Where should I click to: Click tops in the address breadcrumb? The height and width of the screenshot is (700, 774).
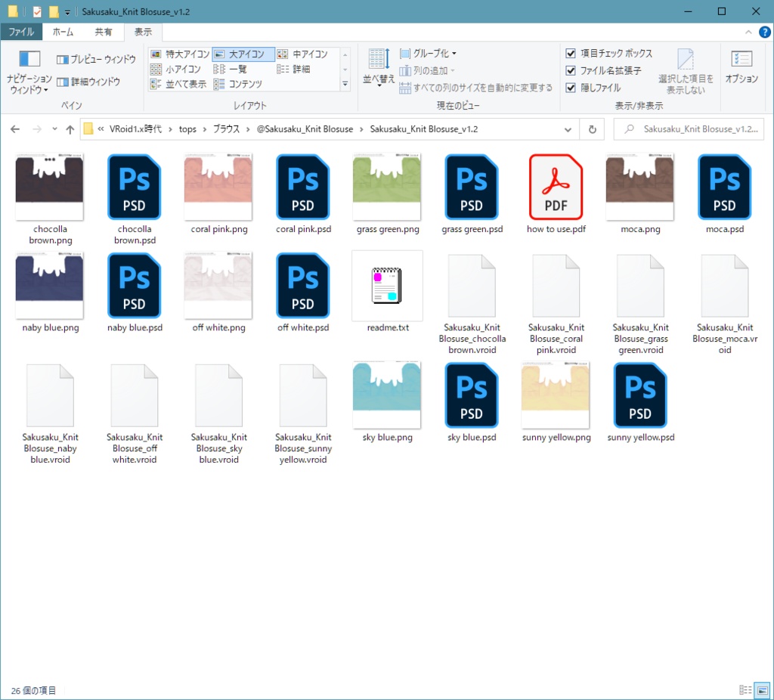tap(187, 129)
